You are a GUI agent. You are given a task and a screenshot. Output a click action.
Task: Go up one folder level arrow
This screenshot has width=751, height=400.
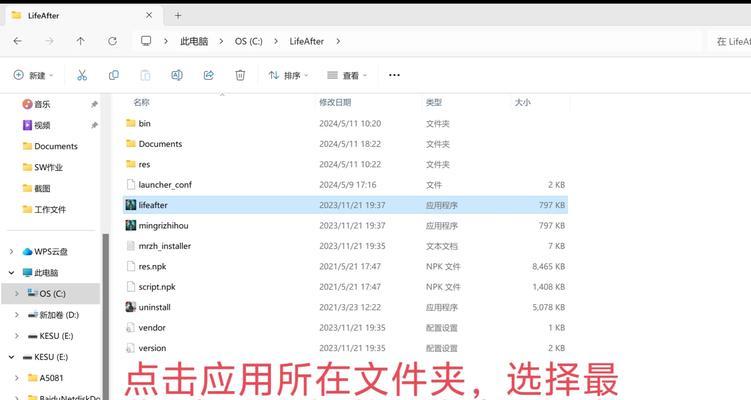[80, 41]
